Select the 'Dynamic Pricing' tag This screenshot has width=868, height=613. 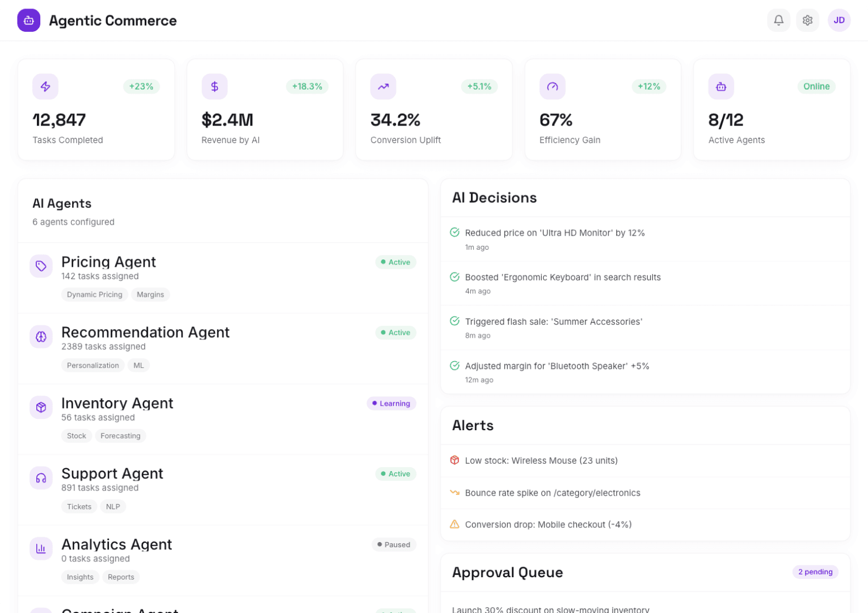pos(94,294)
